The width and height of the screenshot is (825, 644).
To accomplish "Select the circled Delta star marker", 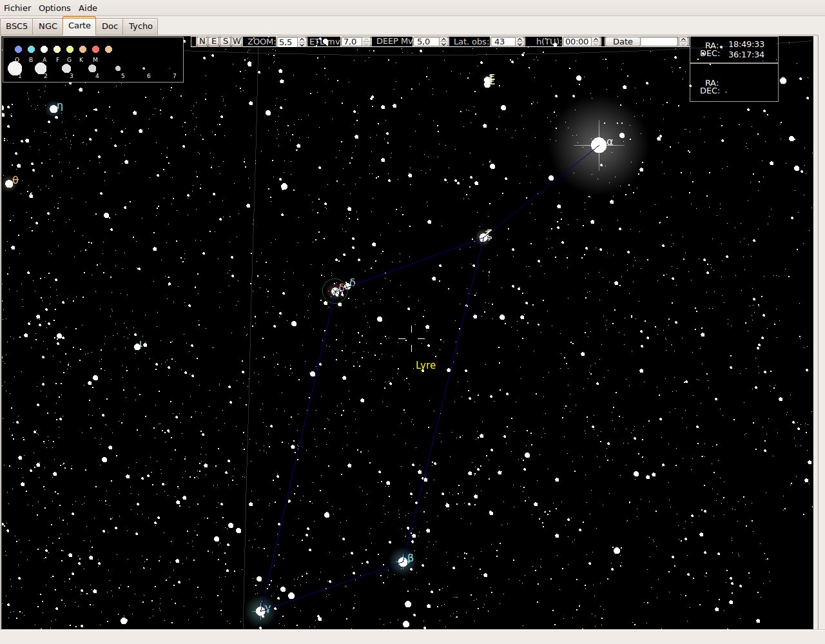I will [x=335, y=291].
